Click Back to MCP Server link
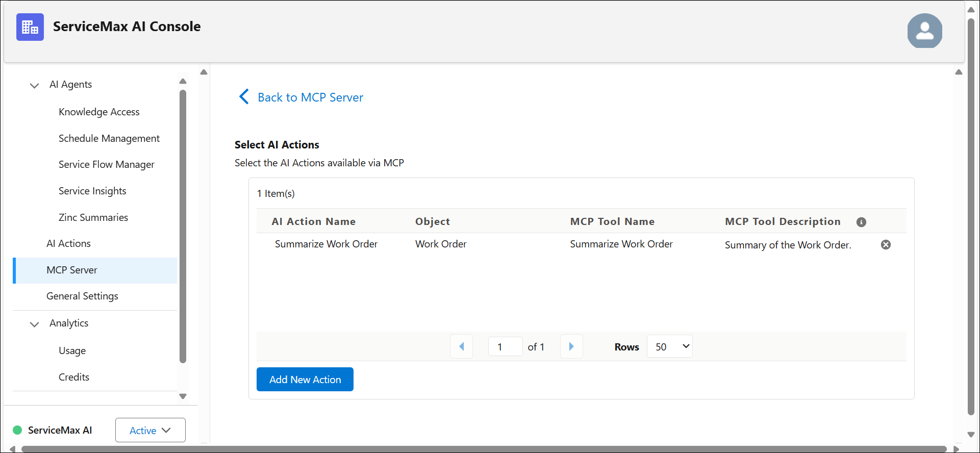 (310, 97)
